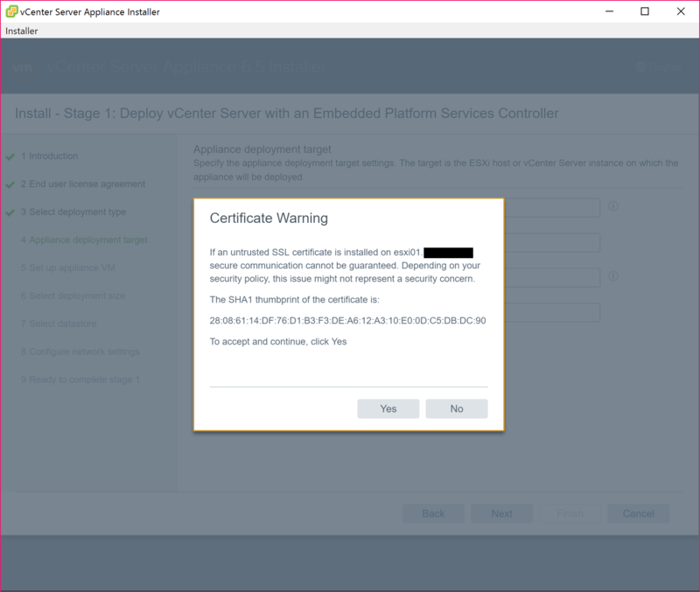
Task: Select step 3 Select deployment type
Action: point(73,212)
